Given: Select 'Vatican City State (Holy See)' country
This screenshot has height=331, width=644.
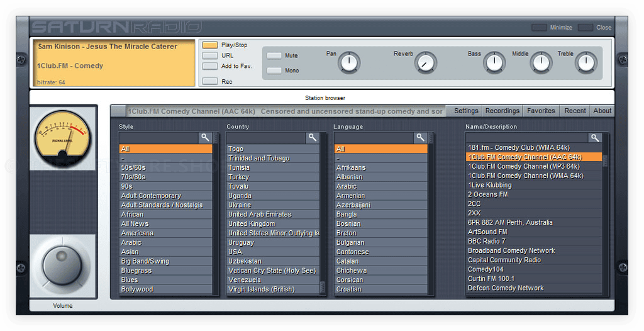Looking at the screenshot, I should point(274,271).
